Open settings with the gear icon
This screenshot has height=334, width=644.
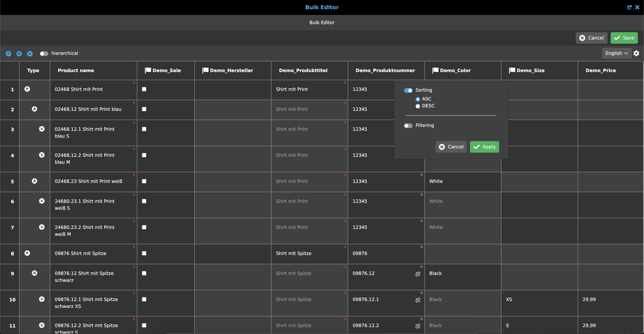[636, 53]
